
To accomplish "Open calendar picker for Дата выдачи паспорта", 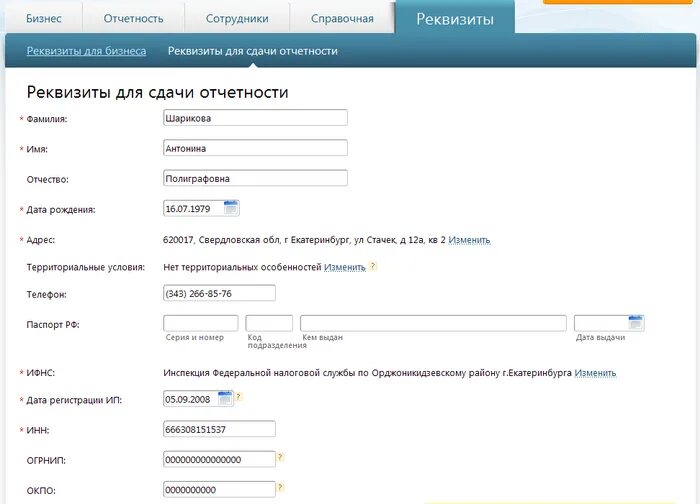I will pyautogui.click(x=636, y=322).
